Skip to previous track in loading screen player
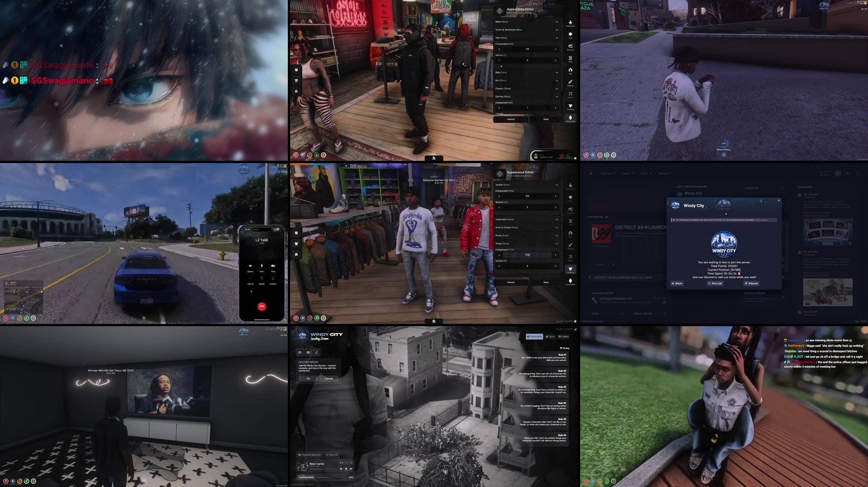The height and width of the screenshot is (487, 868). [341, 469]
